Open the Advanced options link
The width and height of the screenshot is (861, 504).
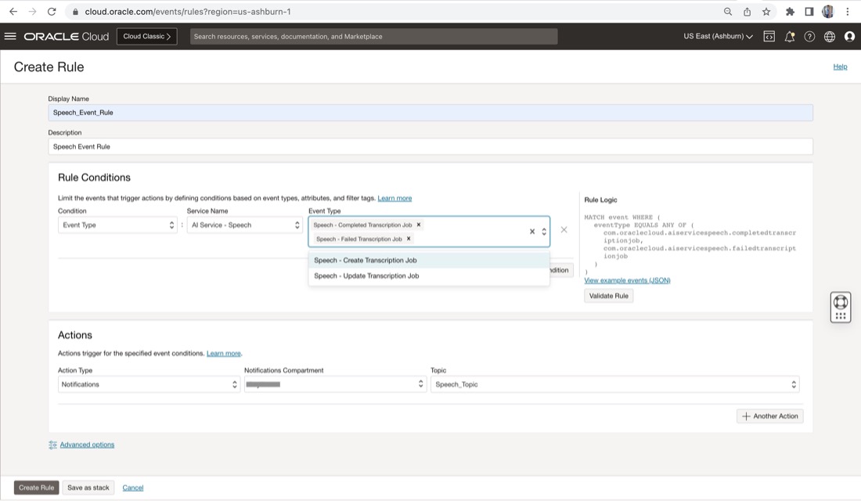pos(87,445)
